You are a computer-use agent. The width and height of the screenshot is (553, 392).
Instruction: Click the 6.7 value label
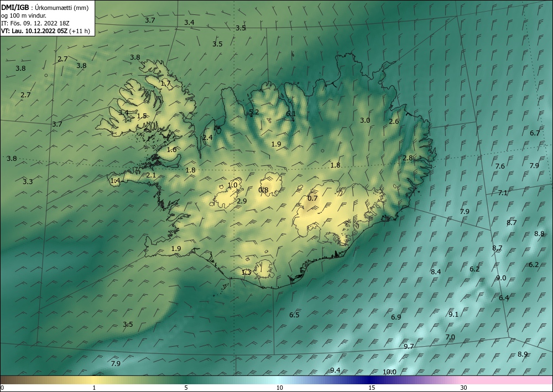pos(535,133)
